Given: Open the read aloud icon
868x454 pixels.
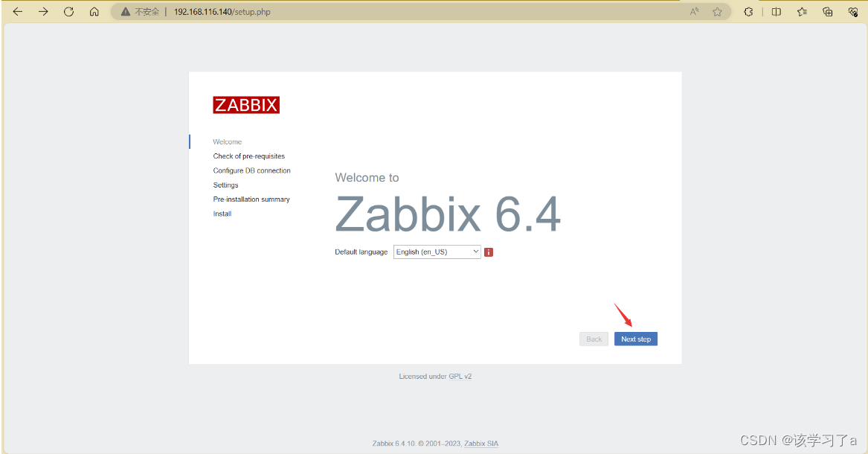Looking at the screenshot, I should (x=694, y=12).
